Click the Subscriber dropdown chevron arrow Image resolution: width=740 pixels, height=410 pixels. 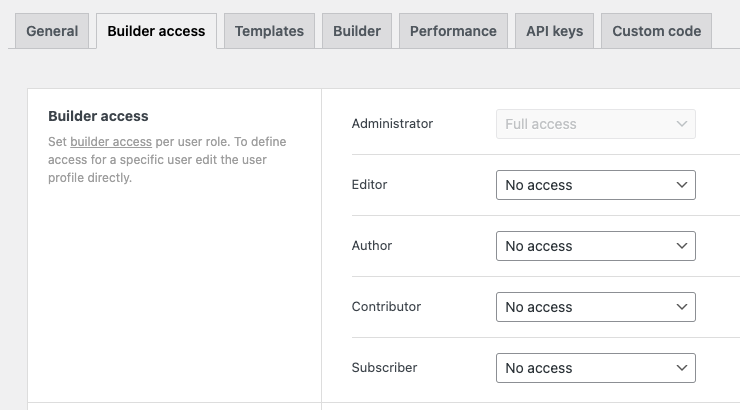(681, 368)
